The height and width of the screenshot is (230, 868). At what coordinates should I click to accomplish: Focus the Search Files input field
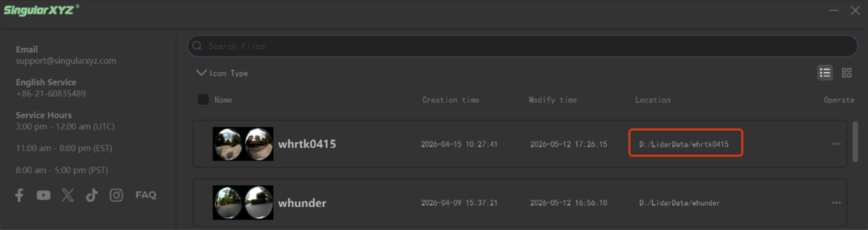[522, 46]
